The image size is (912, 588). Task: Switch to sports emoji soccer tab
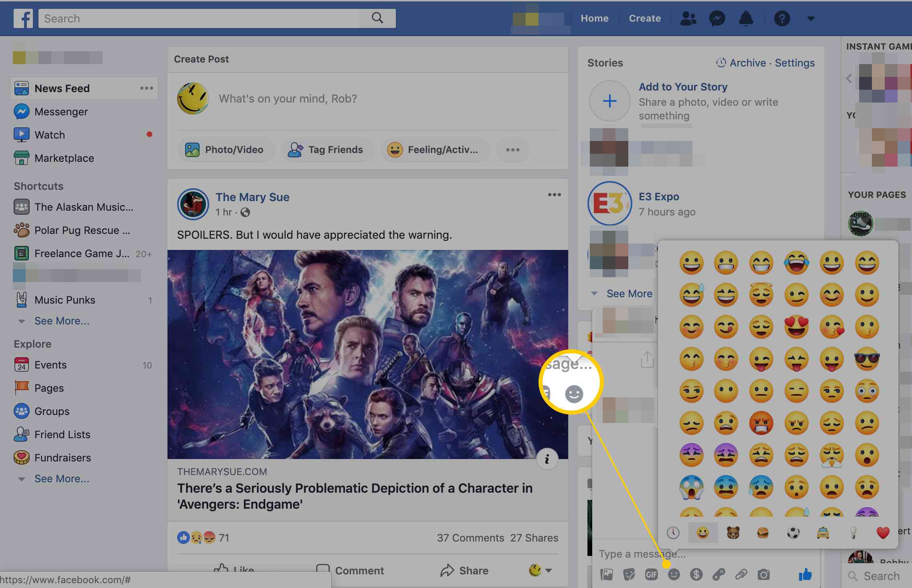click(x=793, y=533)
